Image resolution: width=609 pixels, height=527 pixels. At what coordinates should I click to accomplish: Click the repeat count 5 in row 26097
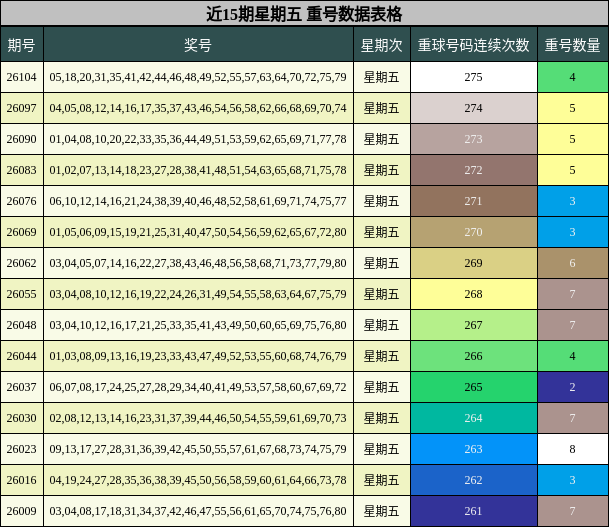[573, 108]
